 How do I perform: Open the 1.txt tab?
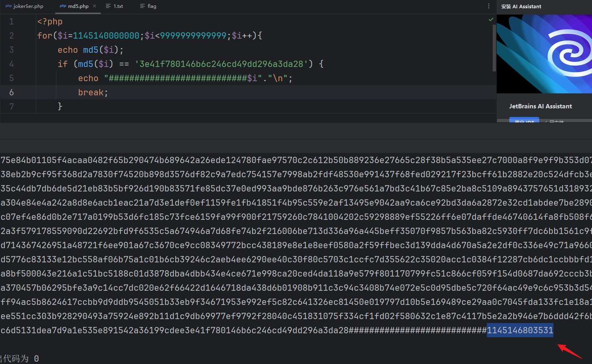118,6
